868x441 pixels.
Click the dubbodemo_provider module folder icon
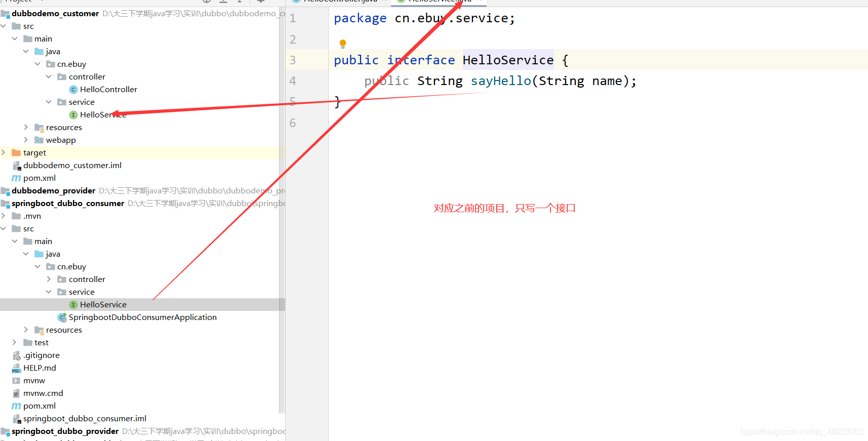click(5, 191)
